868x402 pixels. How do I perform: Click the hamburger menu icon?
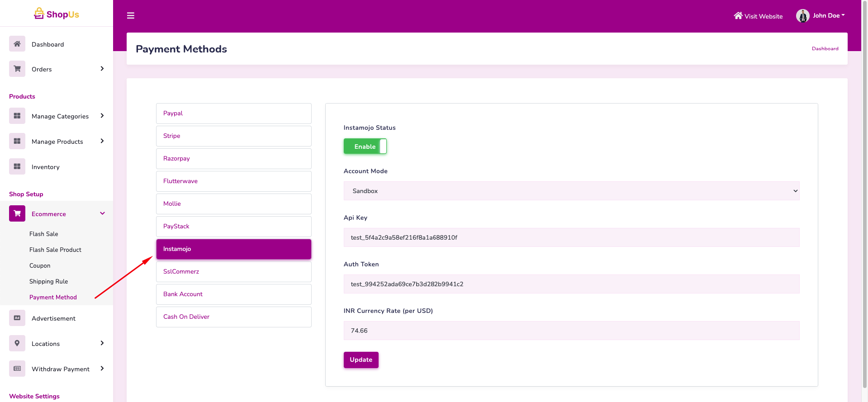click(x=131, y=16)
